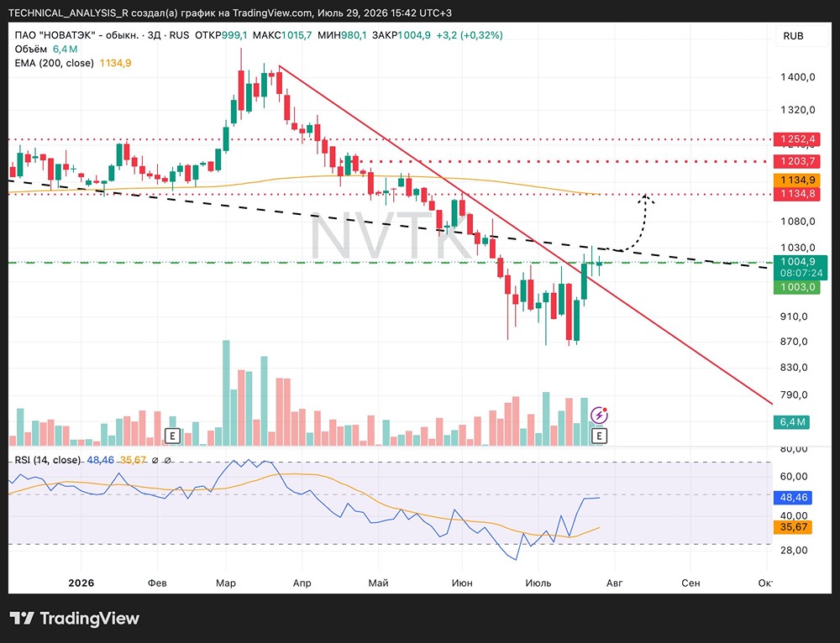The image size is (840, 643).
Task: Click the blue 48,46 RSI axis label
Action: tap(794, 498)
